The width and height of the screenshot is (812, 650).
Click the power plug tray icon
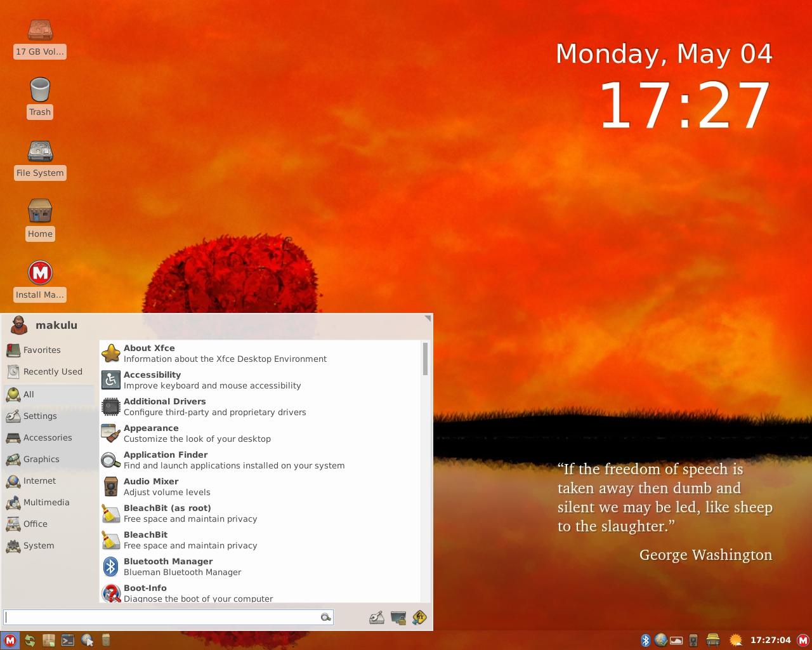pyautogui.click(x=713, y=640)
